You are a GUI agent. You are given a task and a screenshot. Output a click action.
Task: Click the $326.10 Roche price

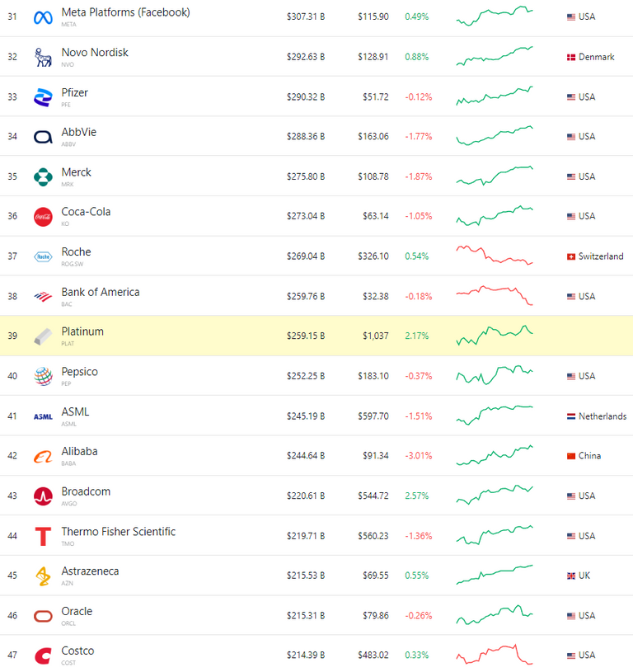click(x=373, y=256)
